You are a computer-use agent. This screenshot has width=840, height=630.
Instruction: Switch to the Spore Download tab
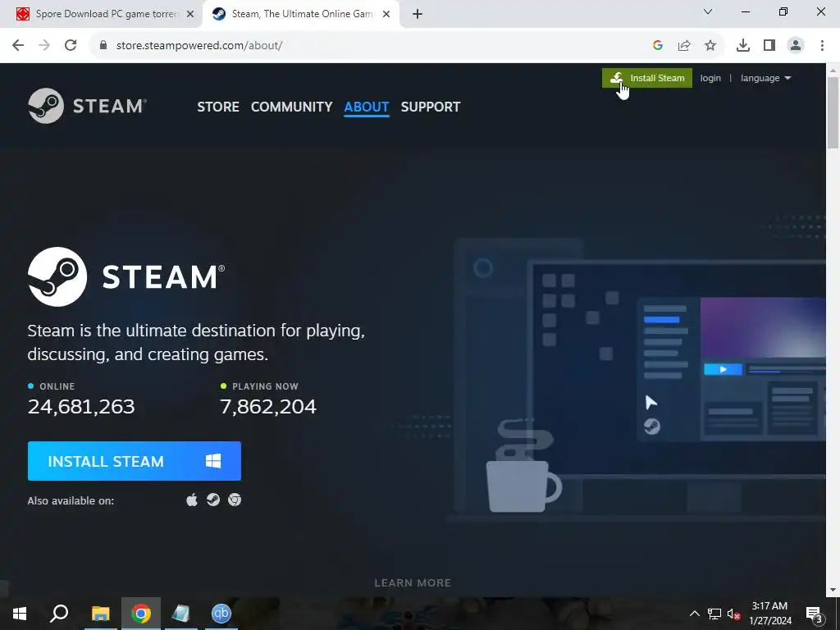(101, 14)
